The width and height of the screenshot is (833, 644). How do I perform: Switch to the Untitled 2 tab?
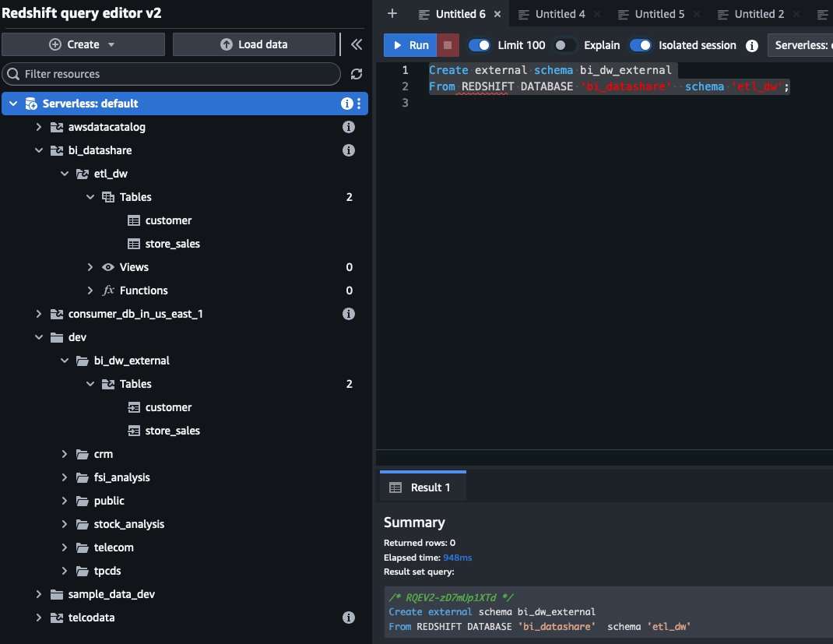pyautogui.click(x=758, y=14)
